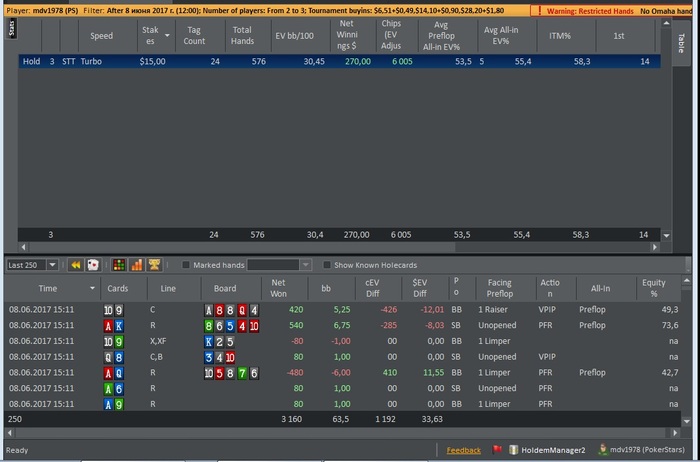Click the colored grid matrix icon
This screenshot has width=700, height=462.
click(119, 265)
